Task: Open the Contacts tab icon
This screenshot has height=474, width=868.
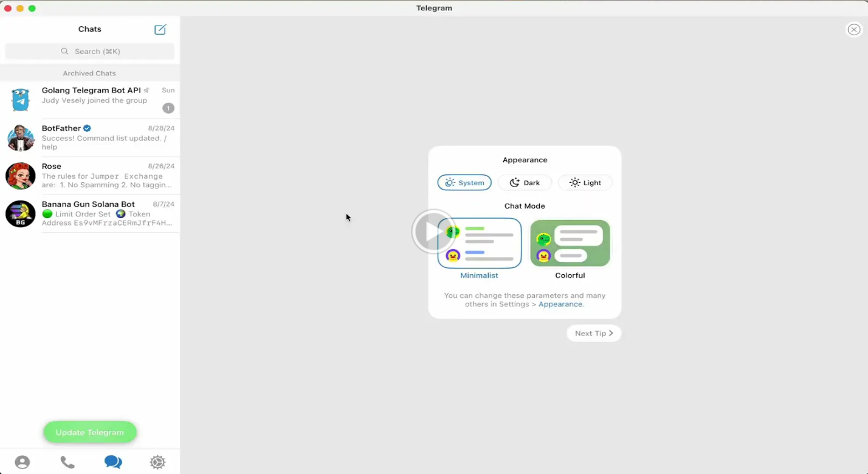Action: pyautogui.click(x=22, y=462)
